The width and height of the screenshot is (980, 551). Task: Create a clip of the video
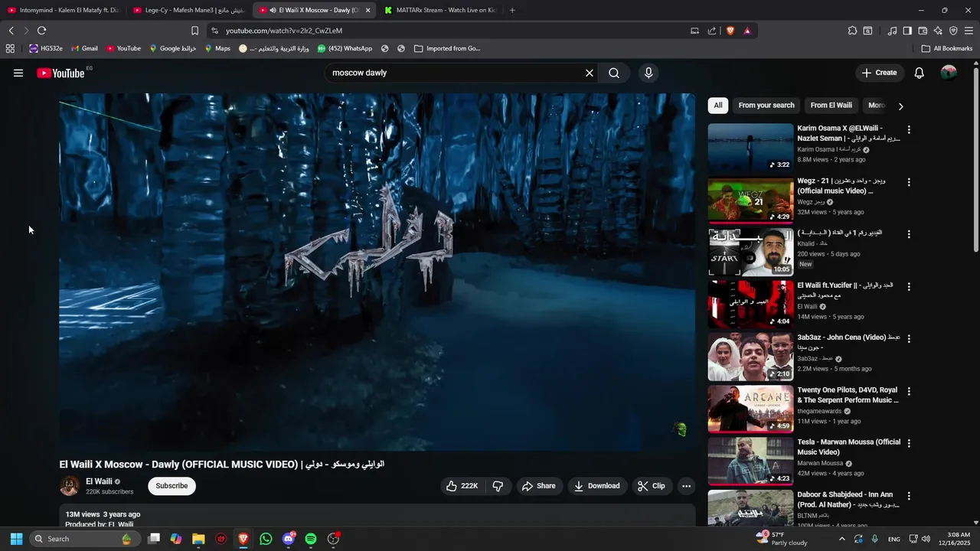[652, 486]
